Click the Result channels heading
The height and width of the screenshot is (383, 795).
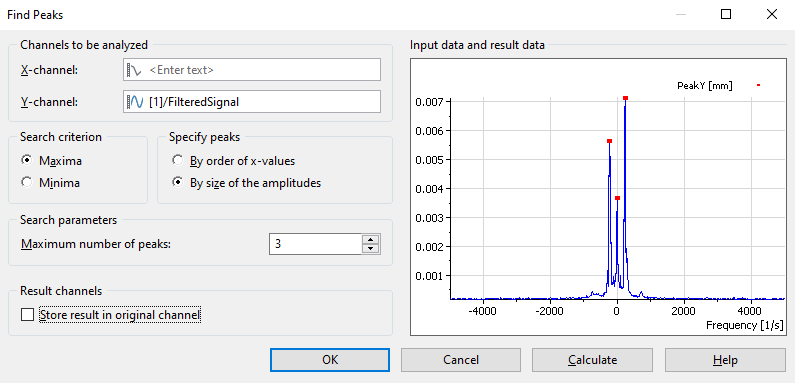click(61, 291)
